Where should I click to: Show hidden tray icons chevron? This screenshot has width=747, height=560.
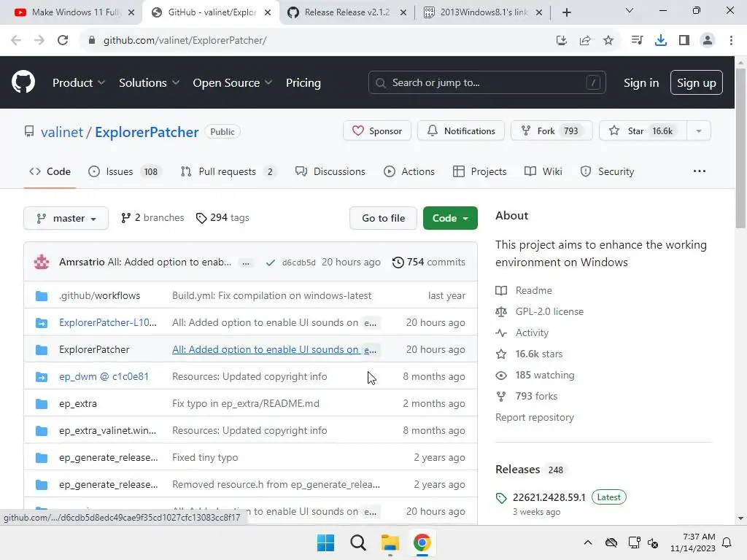pyautogui.click(x=588, y=542)
